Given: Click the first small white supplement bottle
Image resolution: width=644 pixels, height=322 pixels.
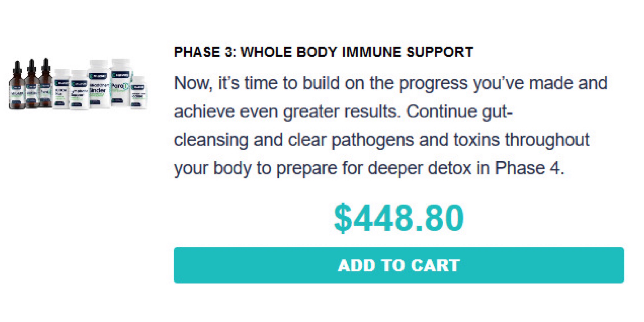Looking at the screenshot, I should point(61,89).
